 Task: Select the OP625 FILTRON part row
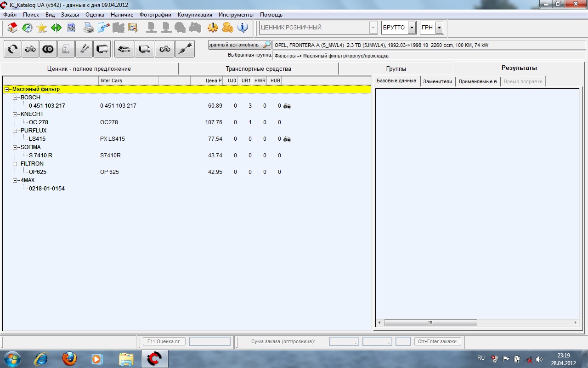pyautogui.click(x=38, y=172)
